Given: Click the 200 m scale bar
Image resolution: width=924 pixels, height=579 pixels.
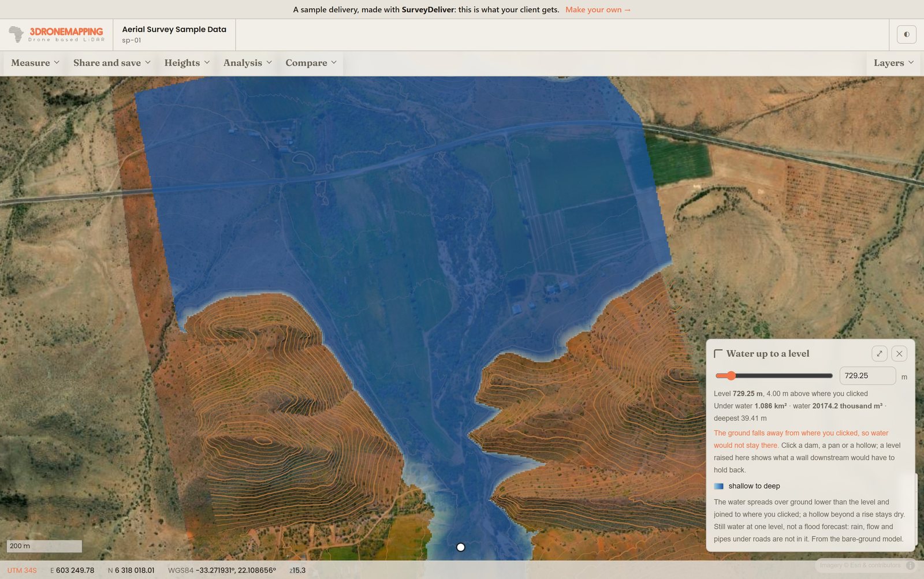Looking at the screenshot, I should pos(44,546).
